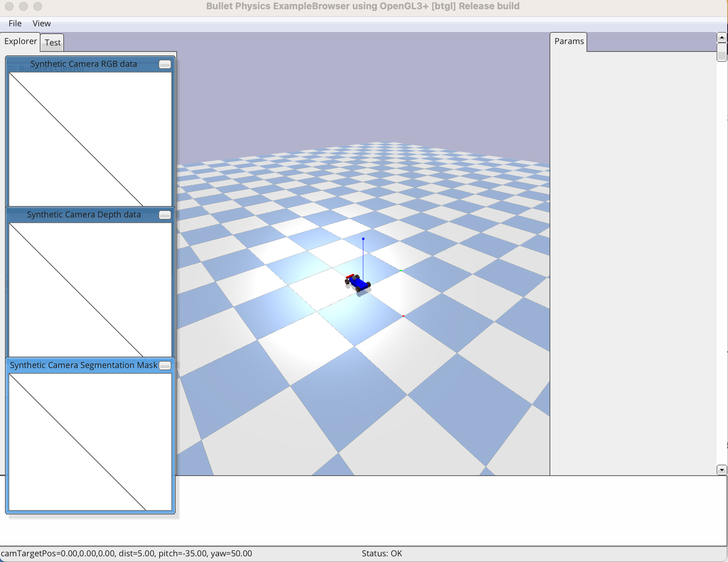
Task: Open the View menu
Action: [x=42, y=23]
